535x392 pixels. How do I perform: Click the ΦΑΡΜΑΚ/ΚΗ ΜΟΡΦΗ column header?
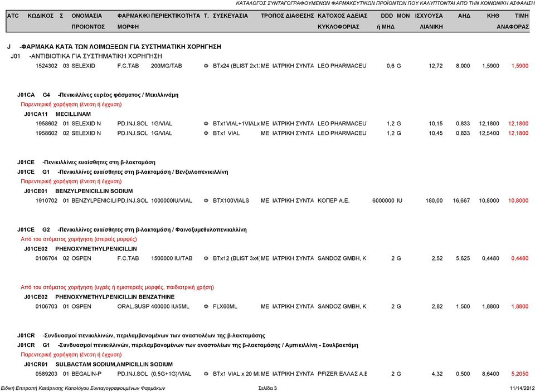(x=133, y=21)
